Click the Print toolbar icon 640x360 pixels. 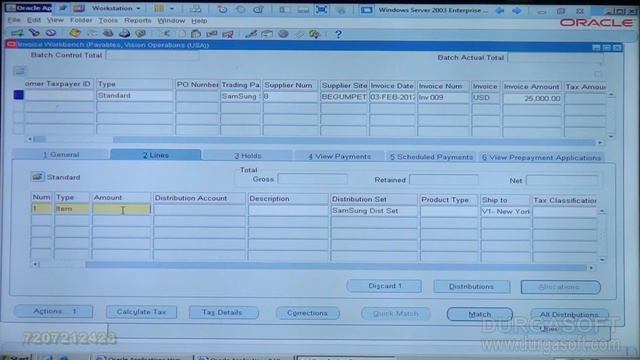(124, 33)
